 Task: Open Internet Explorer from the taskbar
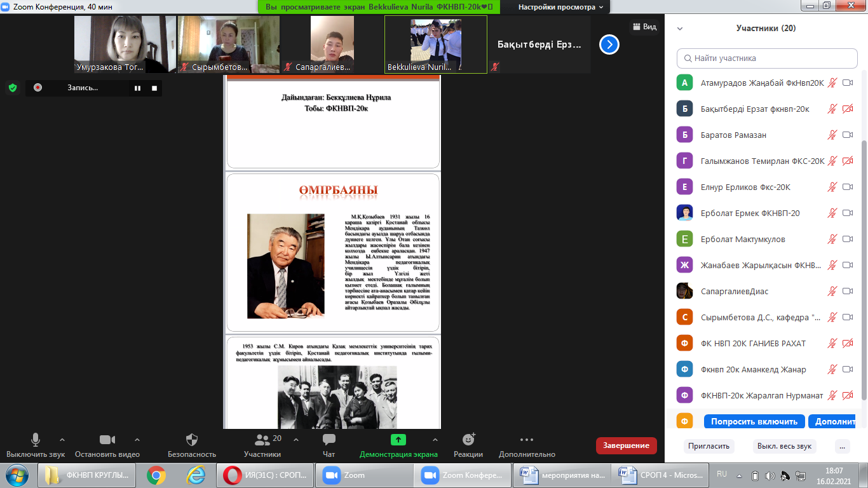[195, 475]
